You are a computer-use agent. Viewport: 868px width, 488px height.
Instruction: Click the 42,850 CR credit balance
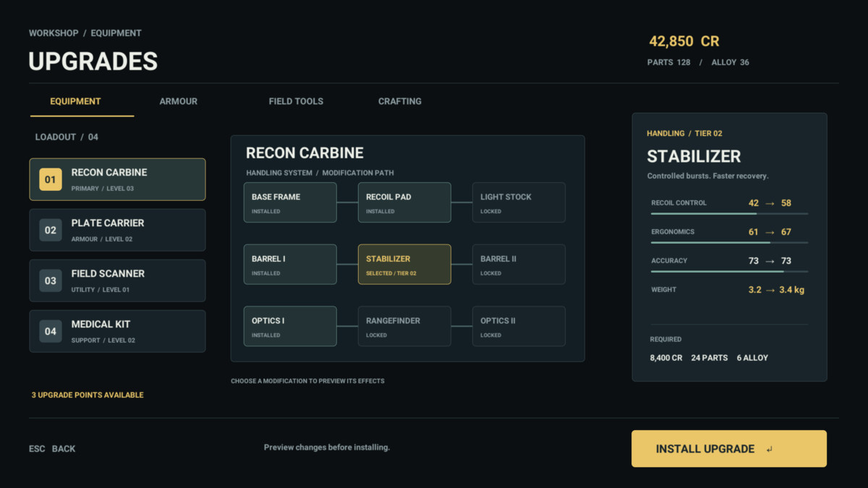coord(684,42)
